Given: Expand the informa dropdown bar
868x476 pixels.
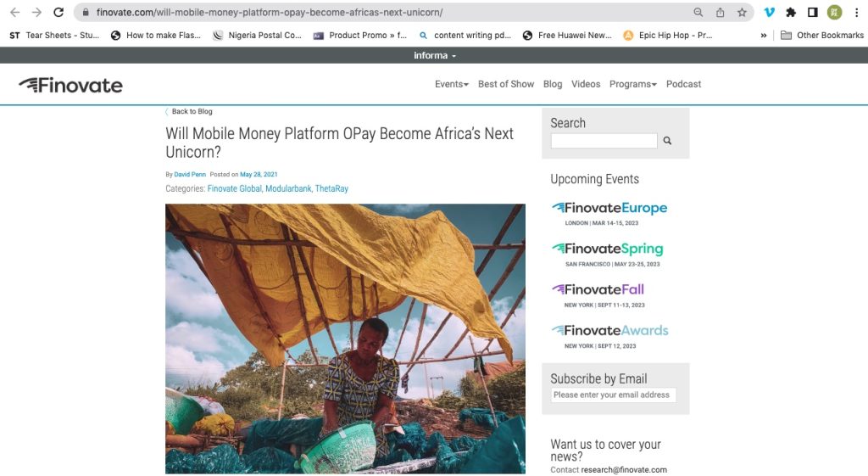Looking at the screenshot, I should click(x=435, y=55).
